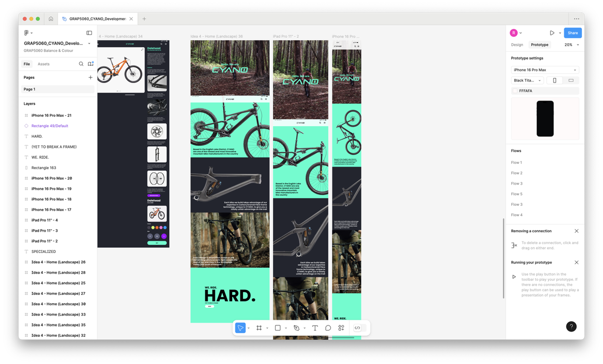Image resolution: width=603 pixels, height=364 pixels.
Task: Open the iPhone 16 Pro Max device dropdown
Action: pyautogui.click(x=545, y=70)
